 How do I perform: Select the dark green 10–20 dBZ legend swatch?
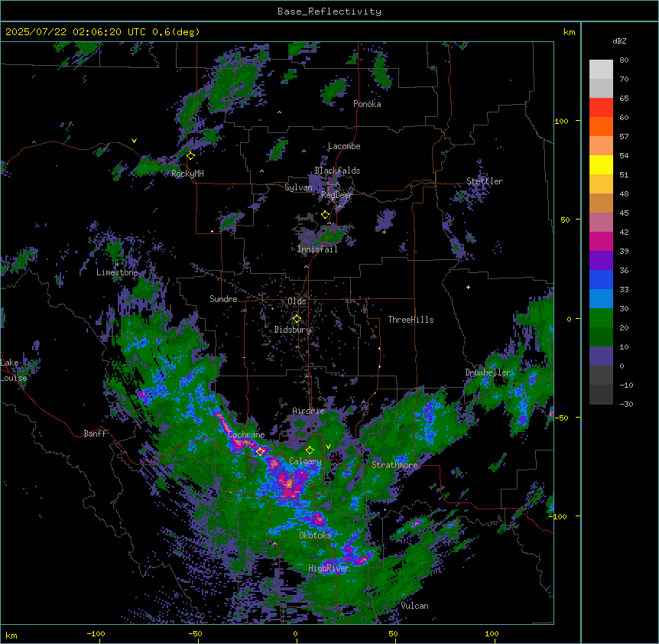point(601,337)
